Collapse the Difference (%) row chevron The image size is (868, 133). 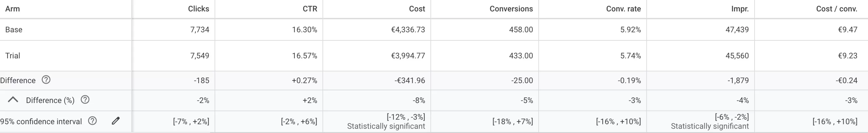pos(13,99)
